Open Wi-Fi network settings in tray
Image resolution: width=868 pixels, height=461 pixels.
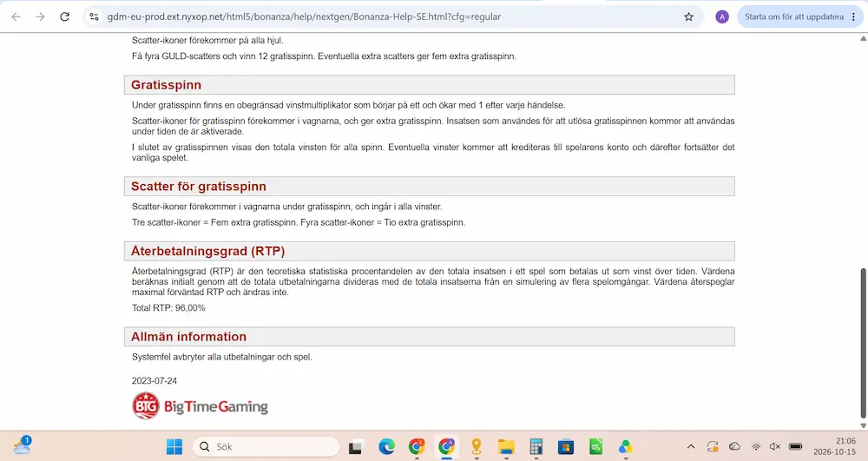[756, 446]
